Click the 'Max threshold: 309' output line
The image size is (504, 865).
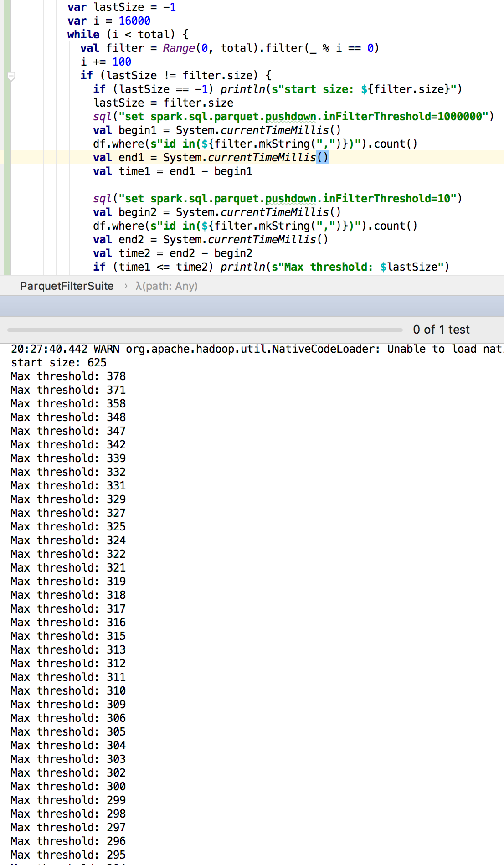[68, 705]
